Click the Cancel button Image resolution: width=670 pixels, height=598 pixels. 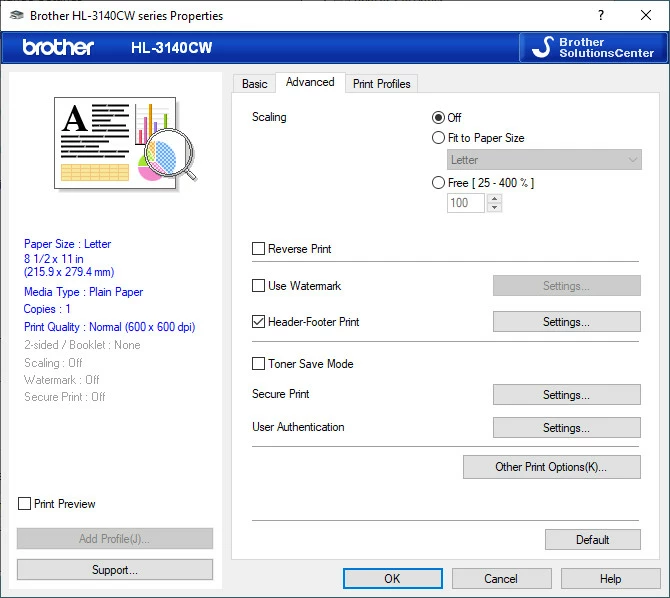click(x=502, y=579)
